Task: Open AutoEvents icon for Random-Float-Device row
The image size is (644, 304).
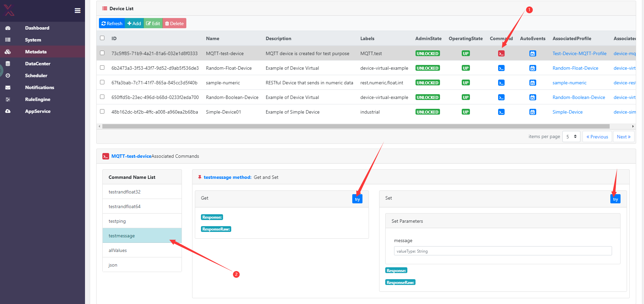Action: (x=533, y=68)
